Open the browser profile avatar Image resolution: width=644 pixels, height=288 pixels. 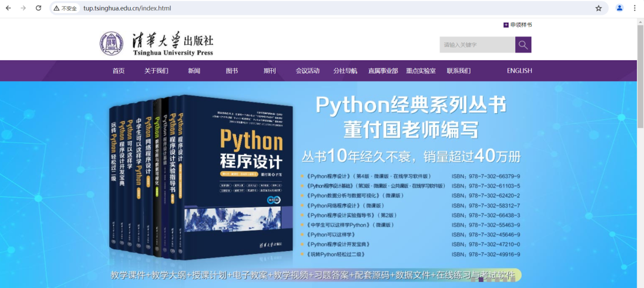(x=620, y=8)
